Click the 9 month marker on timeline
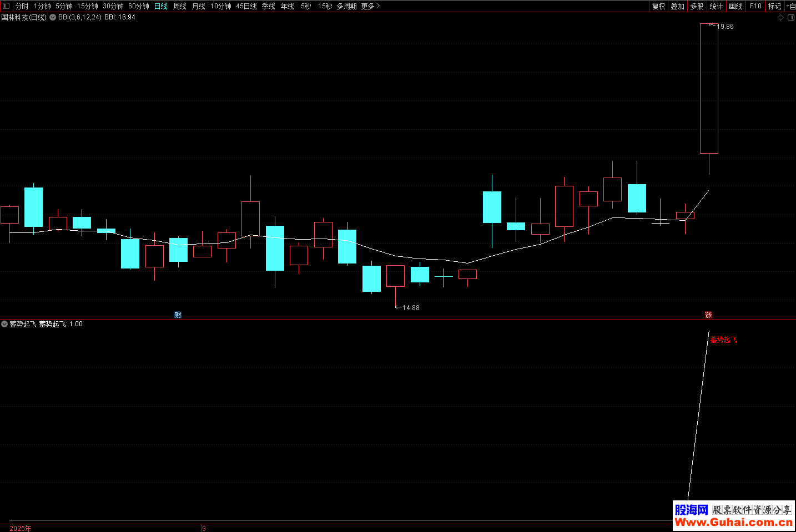 tap(204, 528)
